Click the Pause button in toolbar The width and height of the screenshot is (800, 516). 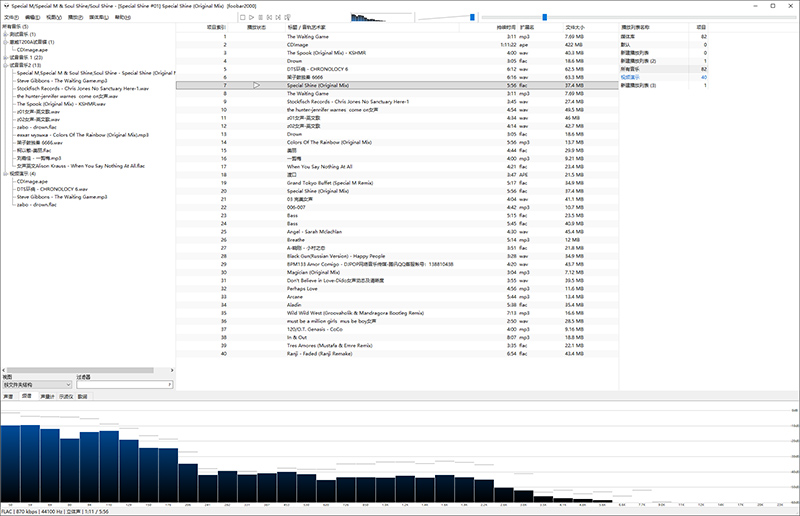coord(261,17)
